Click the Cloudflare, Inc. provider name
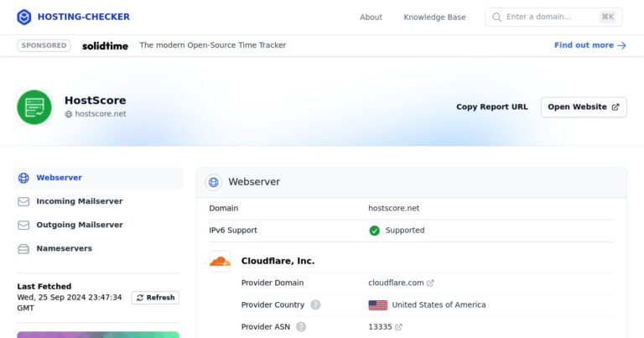Screen dimensions: 644x338 tap(278, 261)
